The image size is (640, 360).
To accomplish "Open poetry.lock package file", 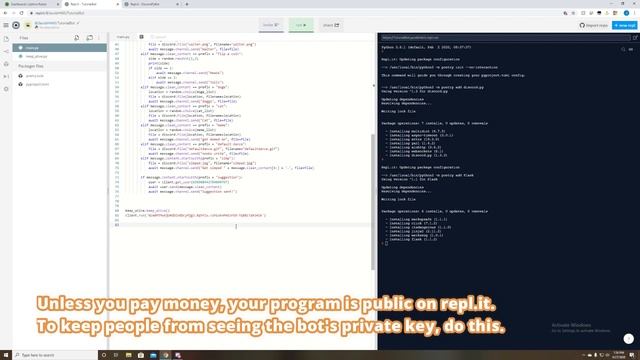I will pos(60,76).
